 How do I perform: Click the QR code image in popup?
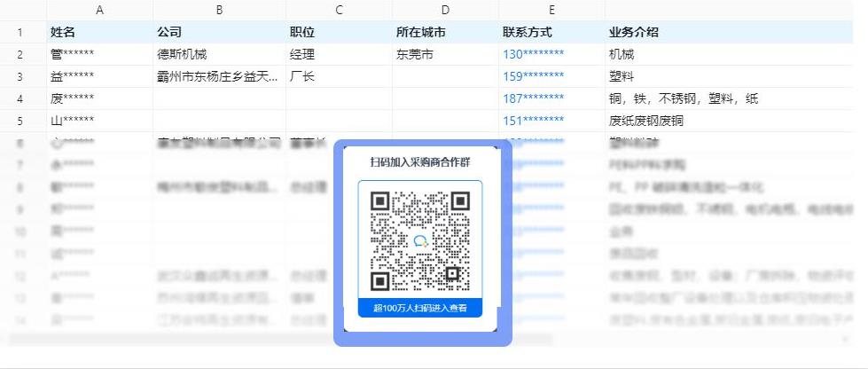click(419, 241)
